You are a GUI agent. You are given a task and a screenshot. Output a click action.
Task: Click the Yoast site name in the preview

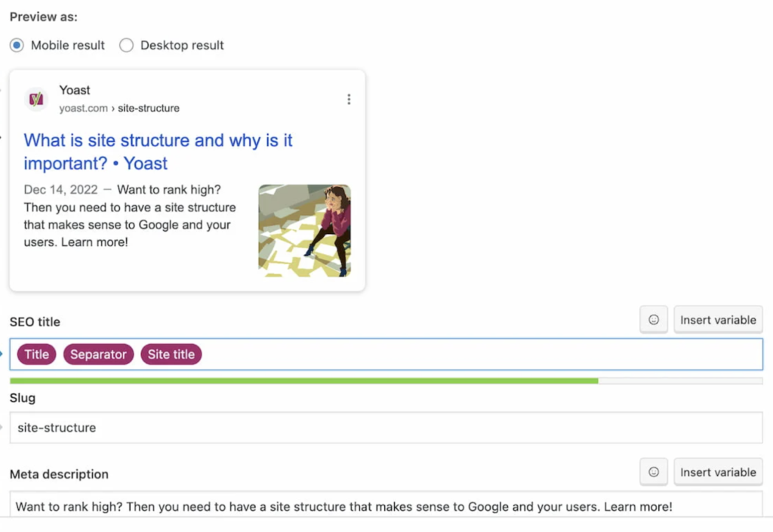75,90
